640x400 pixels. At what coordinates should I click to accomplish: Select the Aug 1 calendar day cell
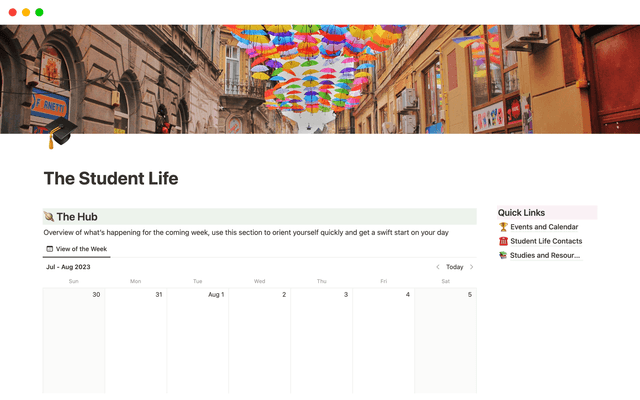click(x=198, y=340)
